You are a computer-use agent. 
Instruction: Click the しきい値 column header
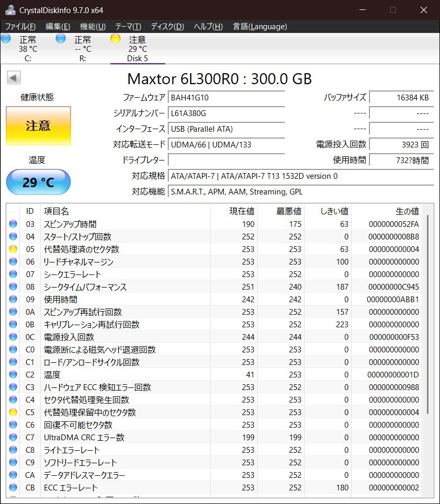click(x=328, y=211)
